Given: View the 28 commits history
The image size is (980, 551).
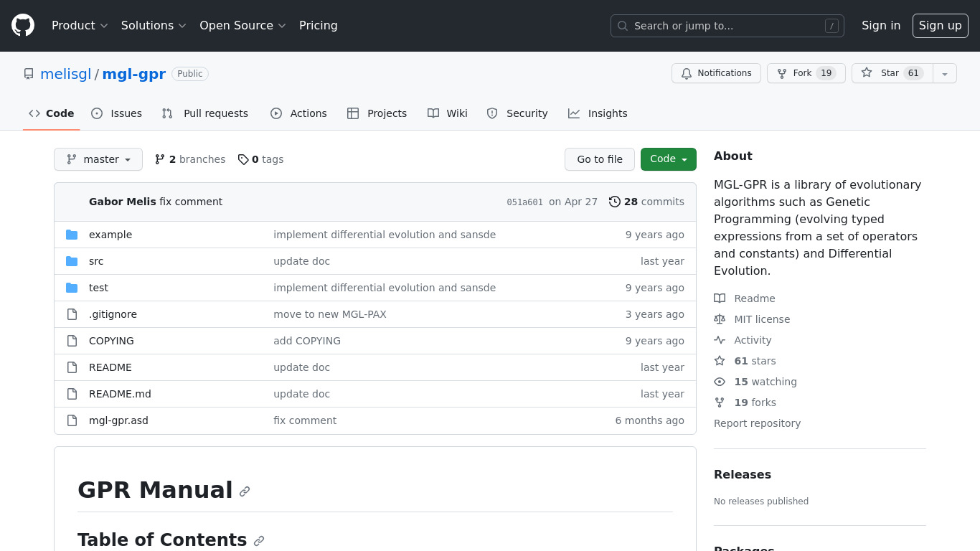Looking at the screenshot, I should point(646,202).
